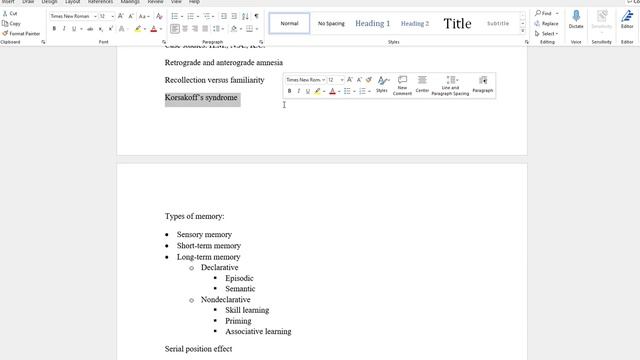Screen dimensions: 640x360
Task: Apply red font color in mini toolbar
Action: [332, 91]
